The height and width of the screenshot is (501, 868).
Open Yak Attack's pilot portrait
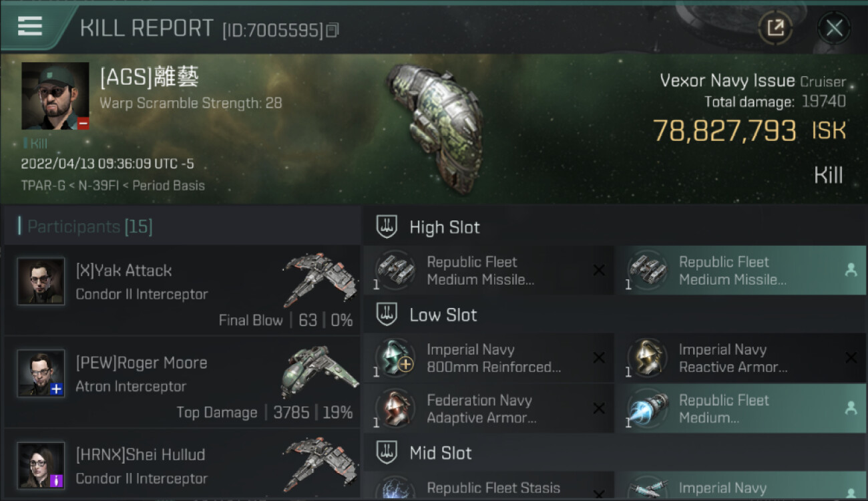[x=41, y=281]
